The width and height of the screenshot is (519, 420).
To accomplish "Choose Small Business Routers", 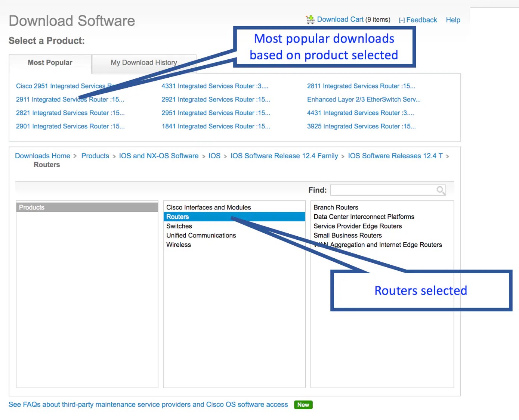I will pos(347,235).
